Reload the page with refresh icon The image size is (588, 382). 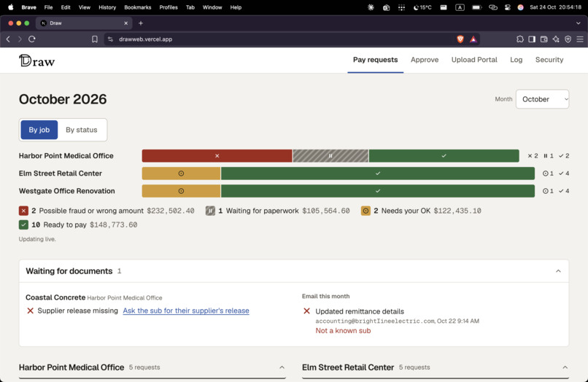[32, 39]
